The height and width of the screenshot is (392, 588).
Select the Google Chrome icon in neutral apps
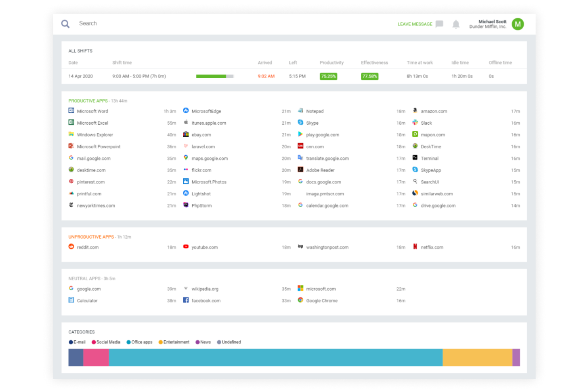click(300, 301)
